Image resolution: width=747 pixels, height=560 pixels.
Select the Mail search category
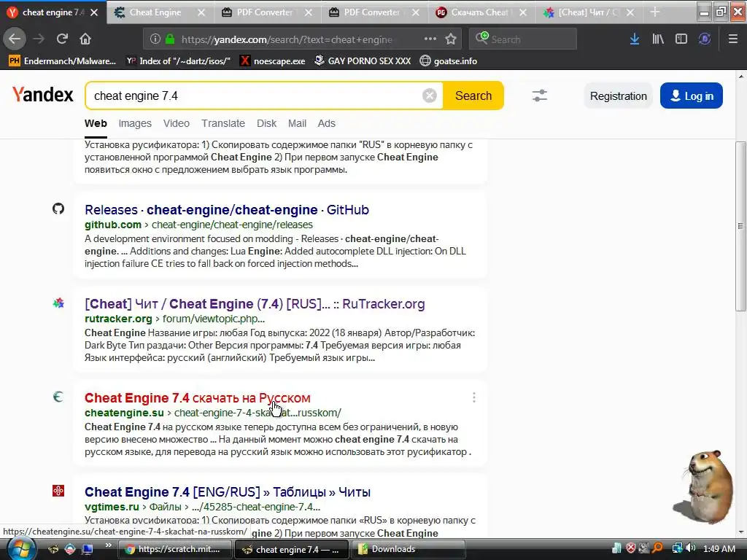297,123
